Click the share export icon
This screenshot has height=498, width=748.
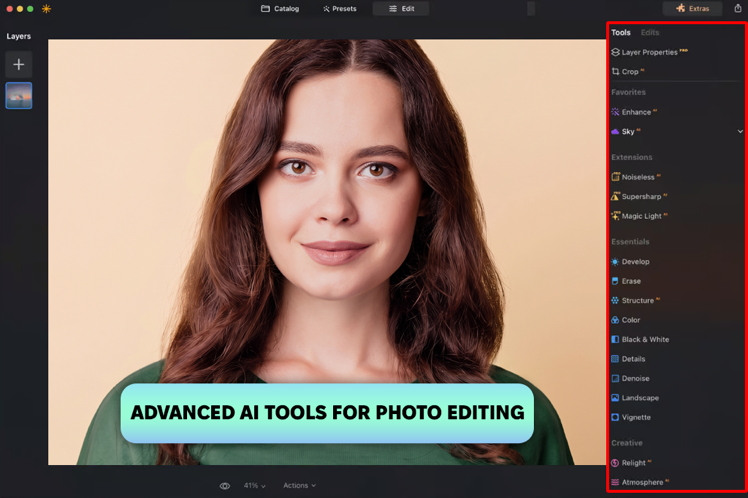738,8
